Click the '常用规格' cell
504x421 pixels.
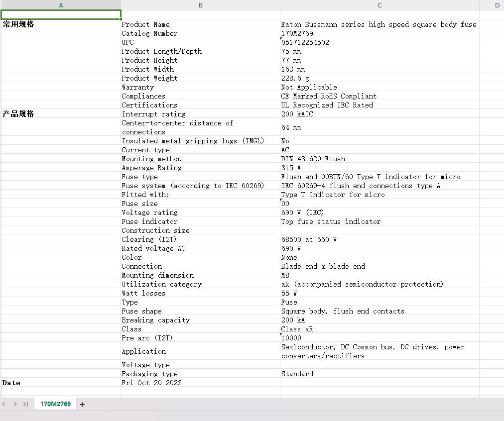tap(61, 24)
